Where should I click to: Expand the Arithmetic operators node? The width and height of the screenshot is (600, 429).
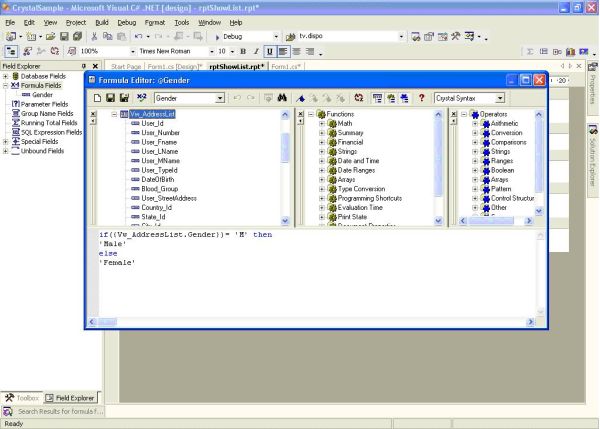pos(475,124)
